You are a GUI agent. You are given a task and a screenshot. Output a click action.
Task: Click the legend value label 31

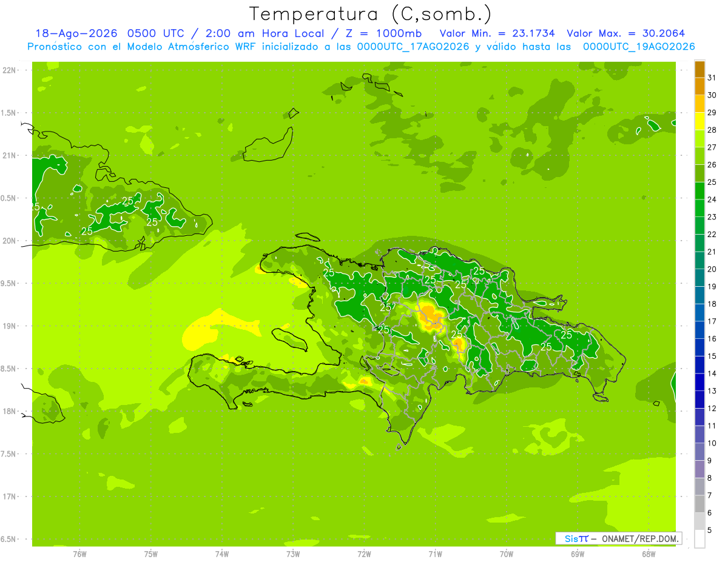click(x=712, y=78)
